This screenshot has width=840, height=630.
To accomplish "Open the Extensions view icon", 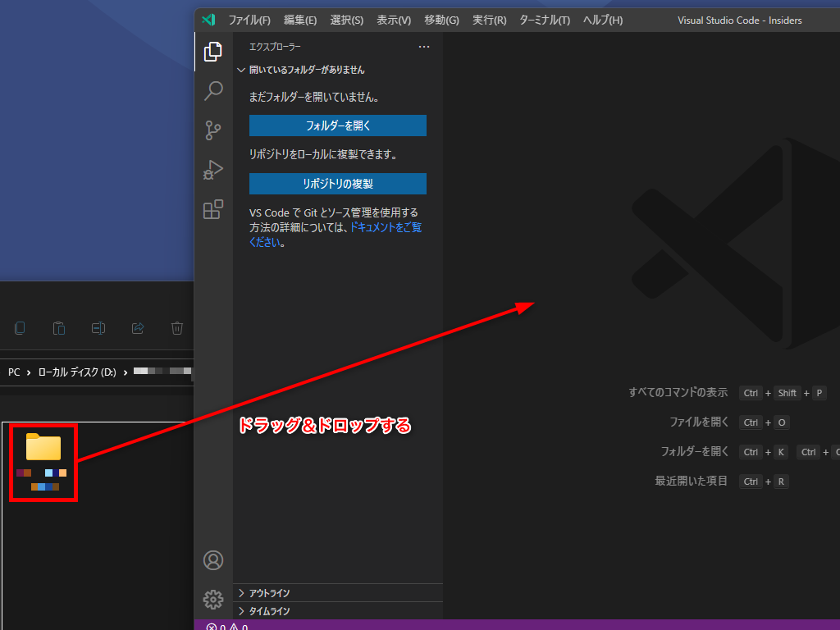I will (x=213, y=209).
